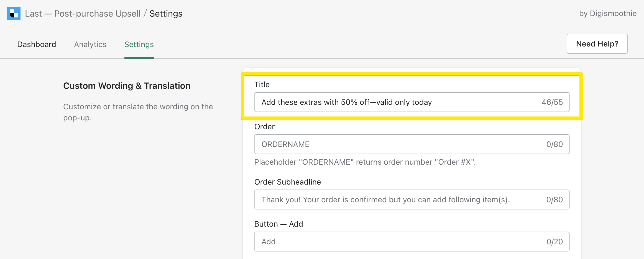Click the Need Help? button
644x259 pixels.
597,43
